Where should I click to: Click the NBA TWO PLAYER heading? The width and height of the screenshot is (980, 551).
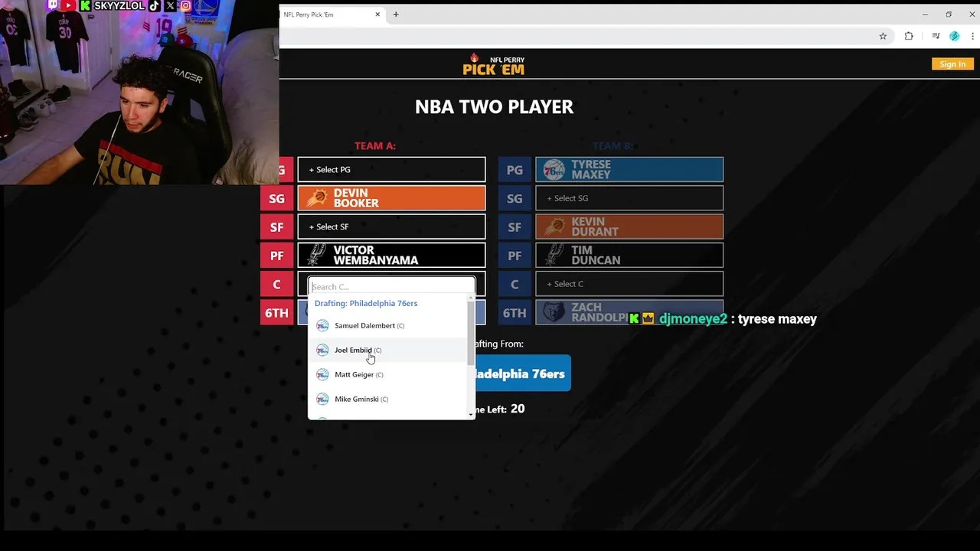pos(494,106)
